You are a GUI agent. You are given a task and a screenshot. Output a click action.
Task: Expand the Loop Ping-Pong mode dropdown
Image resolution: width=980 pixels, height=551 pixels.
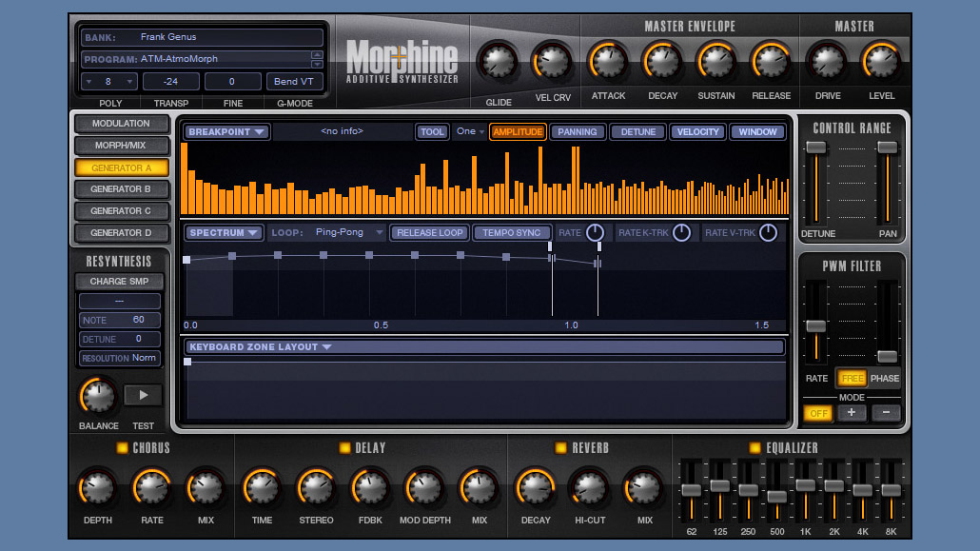pyautogui.click(x=348, y=233)
